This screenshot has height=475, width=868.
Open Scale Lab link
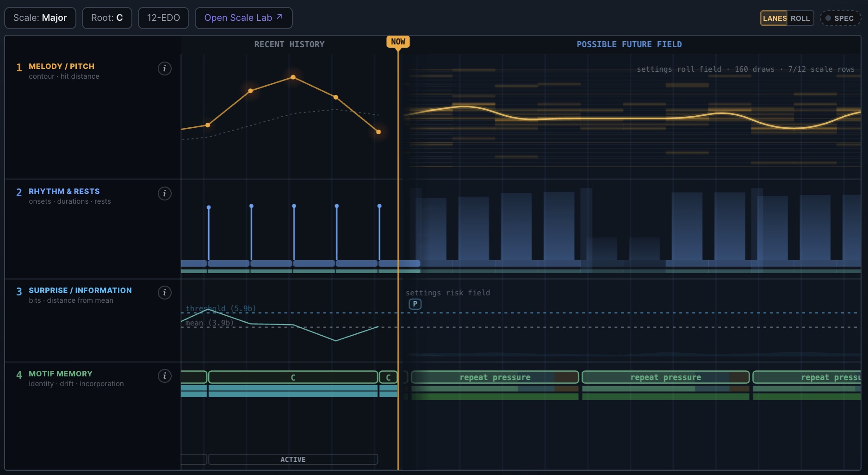tap(243, 18)
